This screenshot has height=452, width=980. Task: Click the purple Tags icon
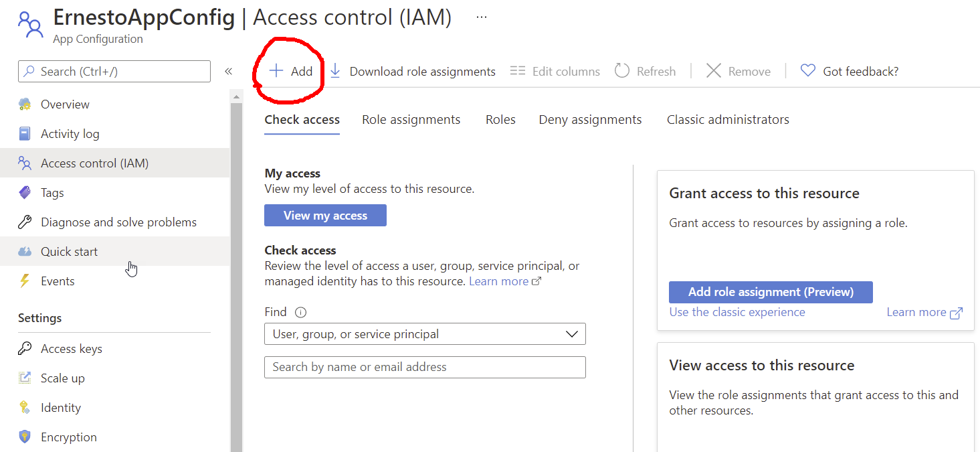point(25,193)
